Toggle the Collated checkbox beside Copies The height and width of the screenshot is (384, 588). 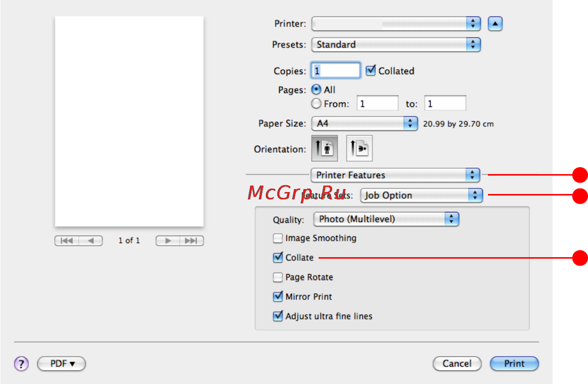(370, 71)
